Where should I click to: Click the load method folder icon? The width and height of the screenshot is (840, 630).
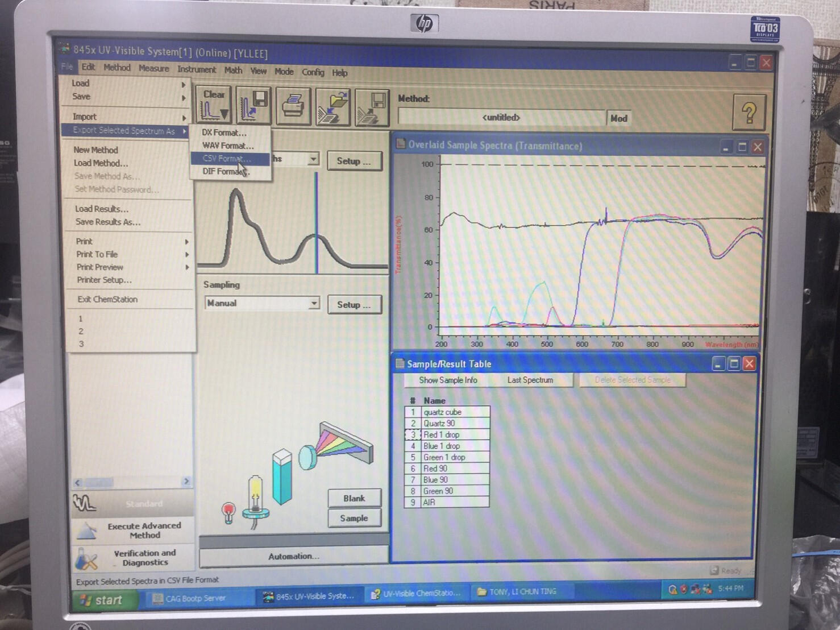[x=332, y=107]
